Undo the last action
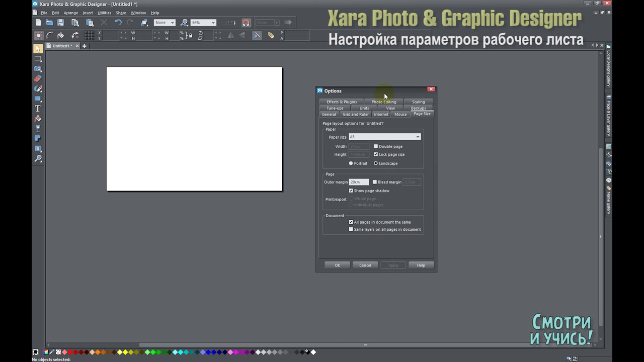 point(118,23)
